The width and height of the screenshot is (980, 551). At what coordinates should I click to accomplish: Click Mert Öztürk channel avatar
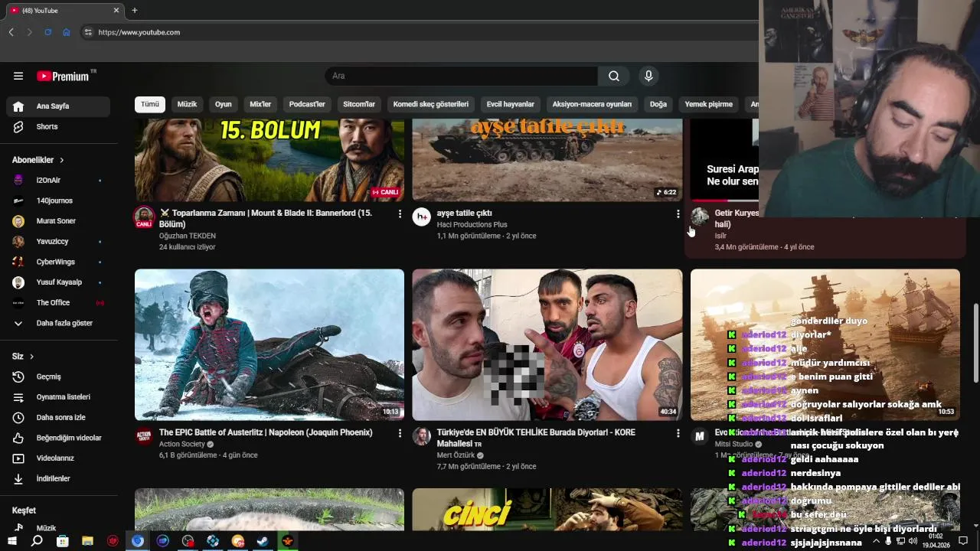tap(422, 436)
